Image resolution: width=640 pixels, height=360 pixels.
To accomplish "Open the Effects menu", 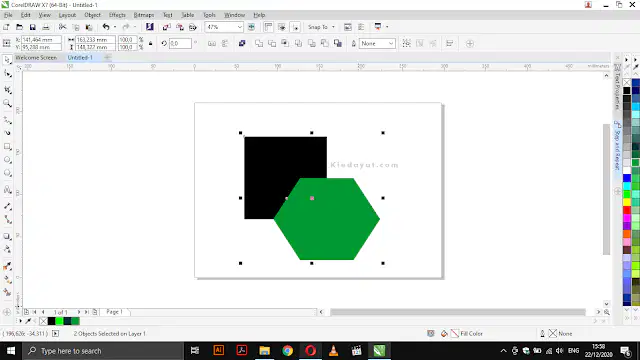I will [117, 15].
